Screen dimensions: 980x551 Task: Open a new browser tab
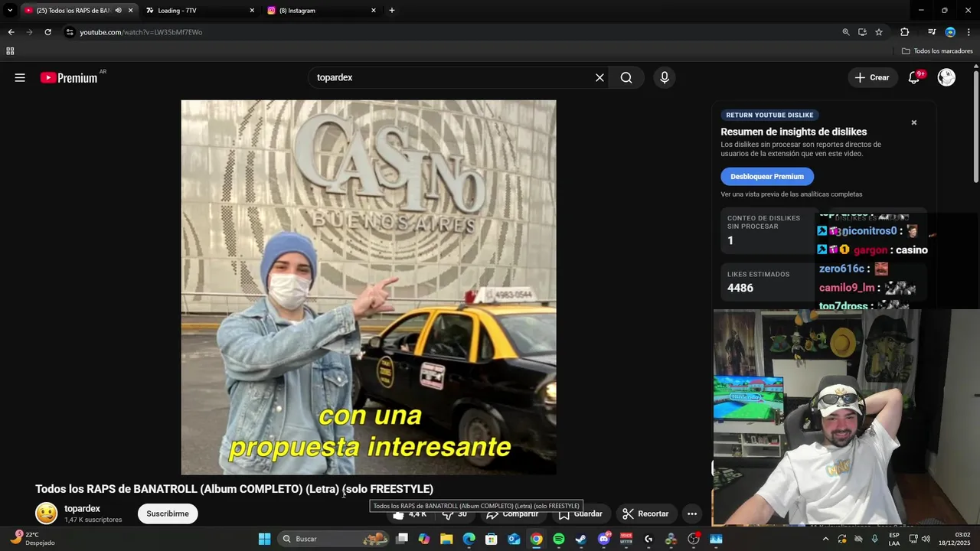392,11
